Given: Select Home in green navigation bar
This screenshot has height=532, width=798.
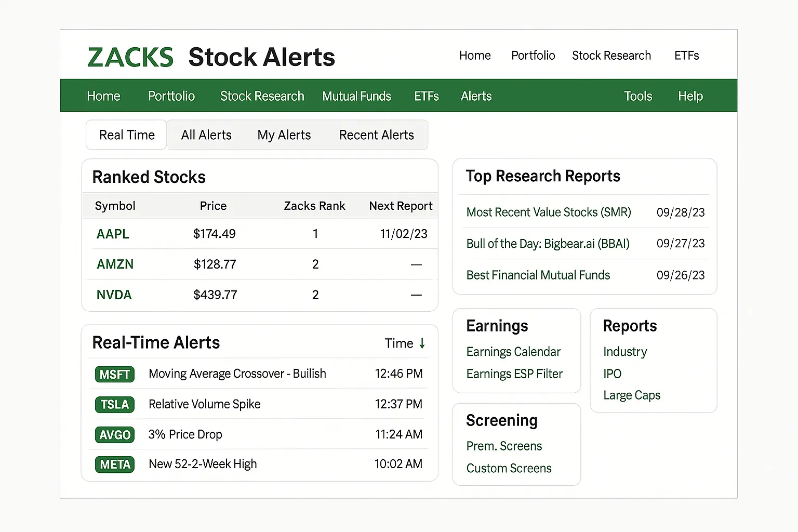Looking at the screenshot, I should pos(103,96).
